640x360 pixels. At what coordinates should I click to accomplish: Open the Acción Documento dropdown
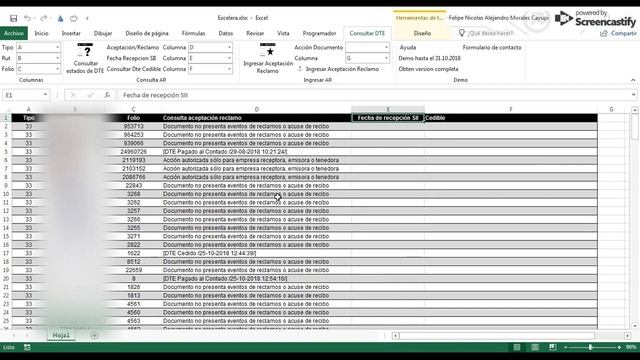click(386, 47)
